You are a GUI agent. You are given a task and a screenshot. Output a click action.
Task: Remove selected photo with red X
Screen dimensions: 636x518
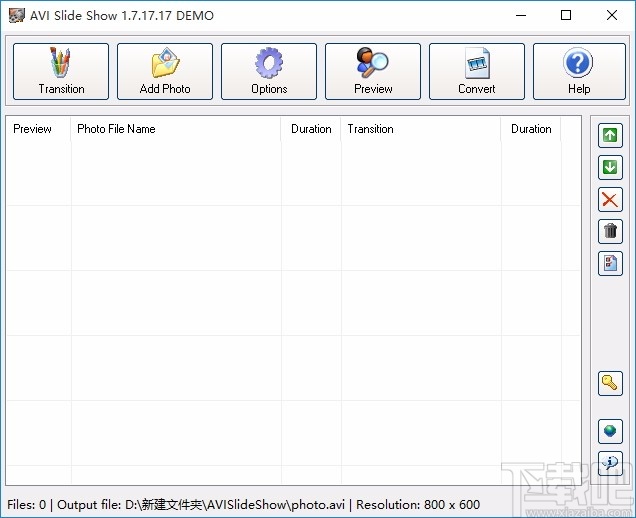(x=610, y=199)
